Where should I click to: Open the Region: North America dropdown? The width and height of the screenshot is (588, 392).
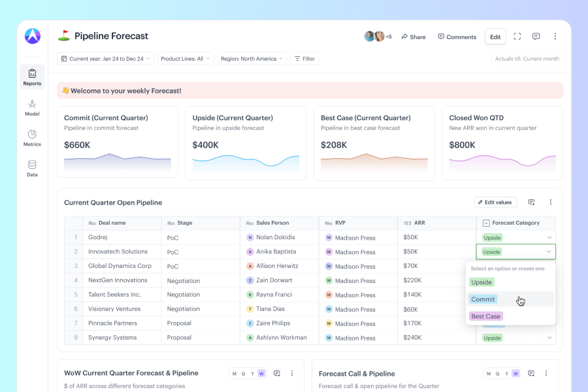252,59
